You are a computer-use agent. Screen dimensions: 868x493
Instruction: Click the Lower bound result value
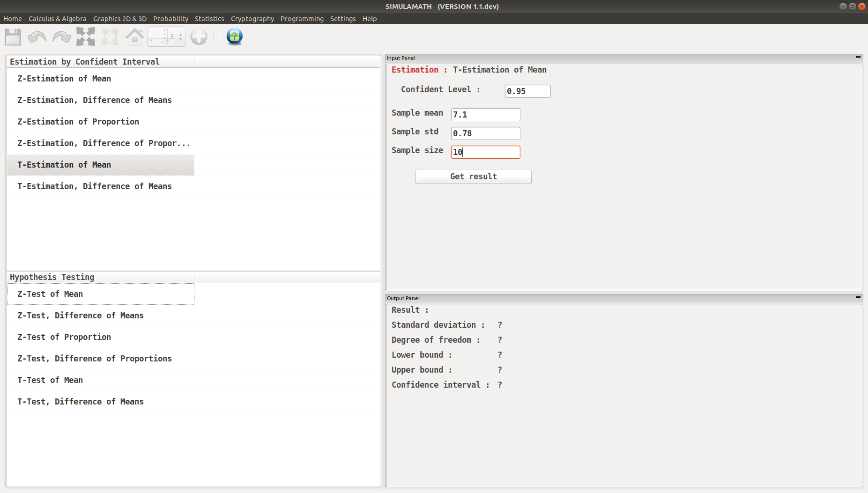click(500, 355)
